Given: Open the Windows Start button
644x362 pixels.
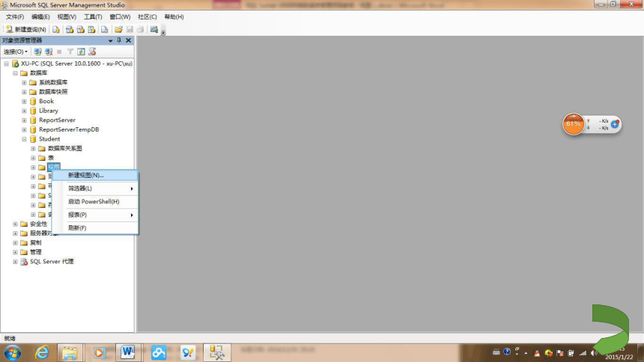Looking at the screenshot, I should coord(13,353).
